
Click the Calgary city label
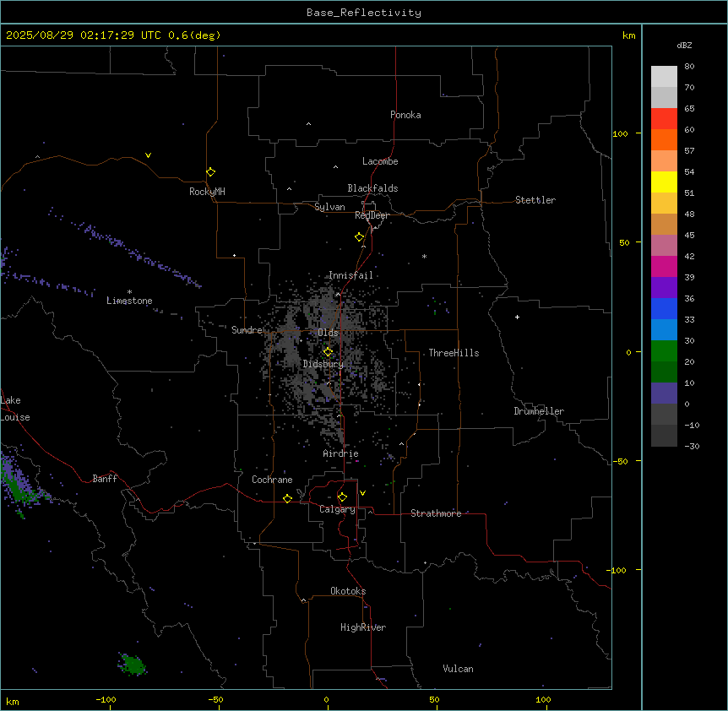pos(337,509)
